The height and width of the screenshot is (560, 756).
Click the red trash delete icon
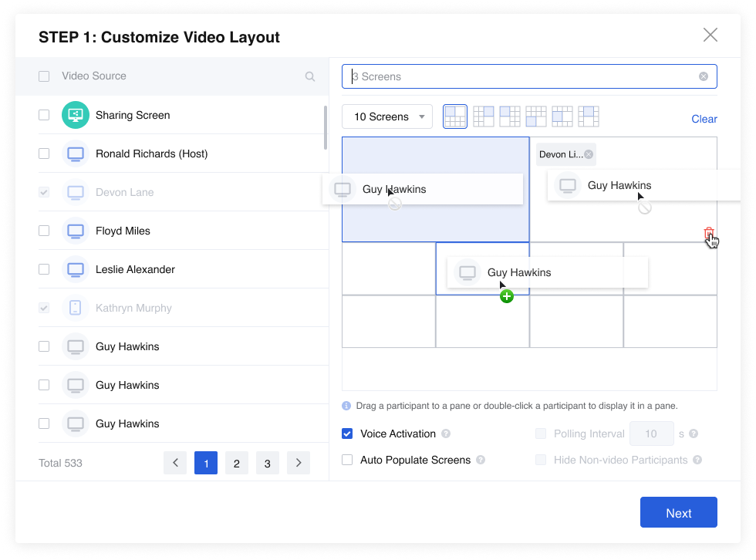point(709,234)
